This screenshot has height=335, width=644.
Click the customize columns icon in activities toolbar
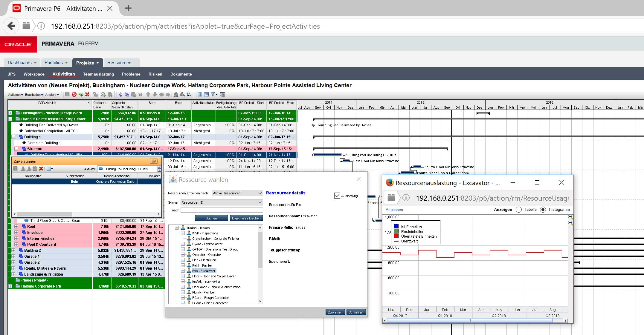[x=200, y=94]
